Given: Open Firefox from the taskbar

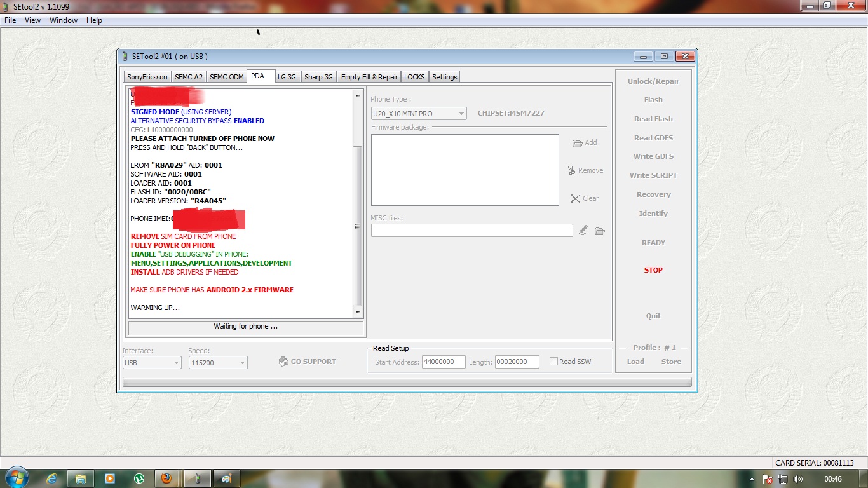Looking at the screenshot, I should (166, 478).
